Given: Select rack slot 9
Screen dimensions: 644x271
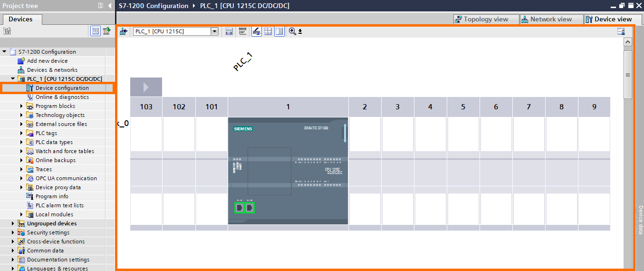Looking at the screenshot, I should [594, 106].
